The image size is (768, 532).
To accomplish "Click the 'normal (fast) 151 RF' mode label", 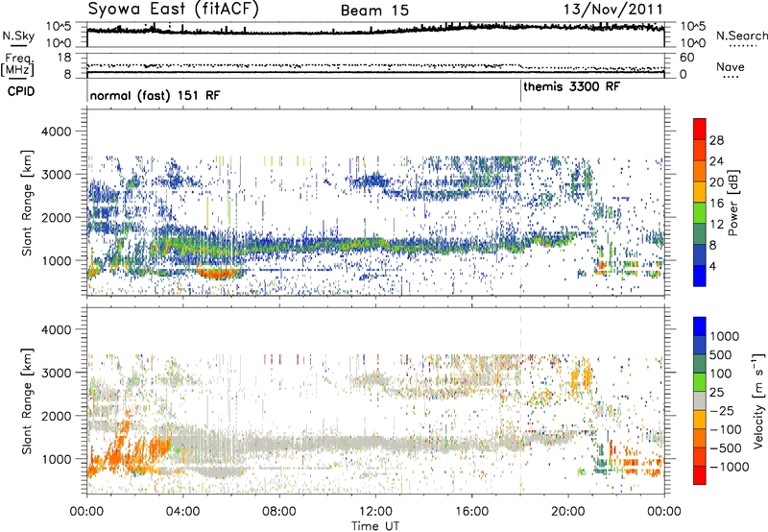I will pyautogui.click(x=155, y=95).
